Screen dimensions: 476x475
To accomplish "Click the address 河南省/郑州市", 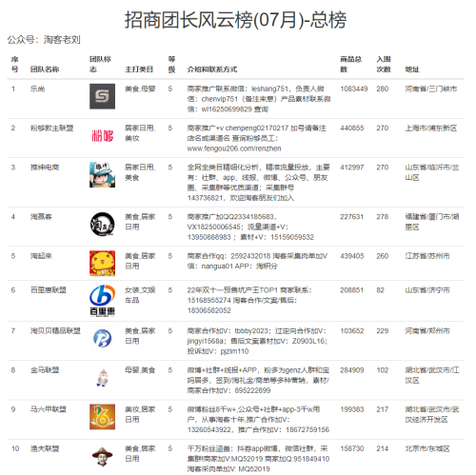I will pyautogui.click(x=427, y=330).
